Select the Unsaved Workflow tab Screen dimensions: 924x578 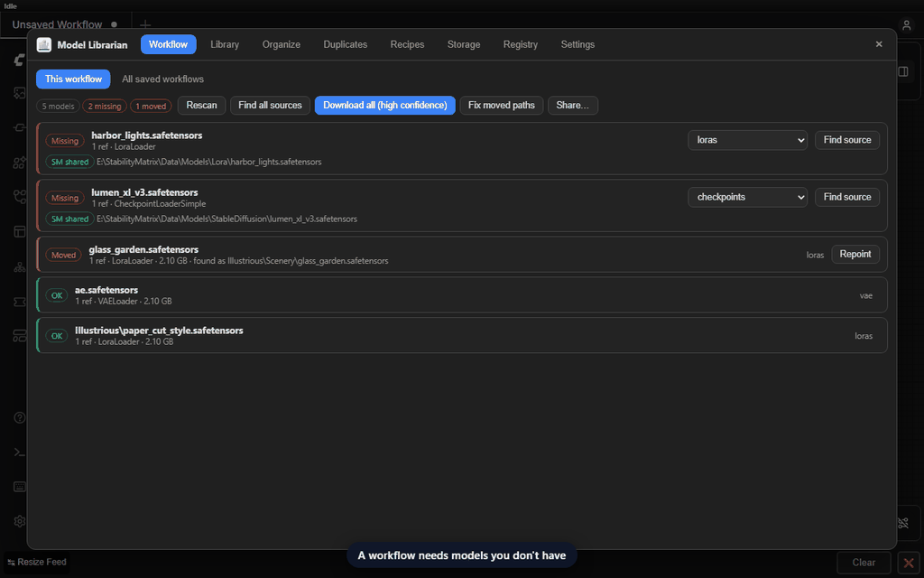pos(57,24)
